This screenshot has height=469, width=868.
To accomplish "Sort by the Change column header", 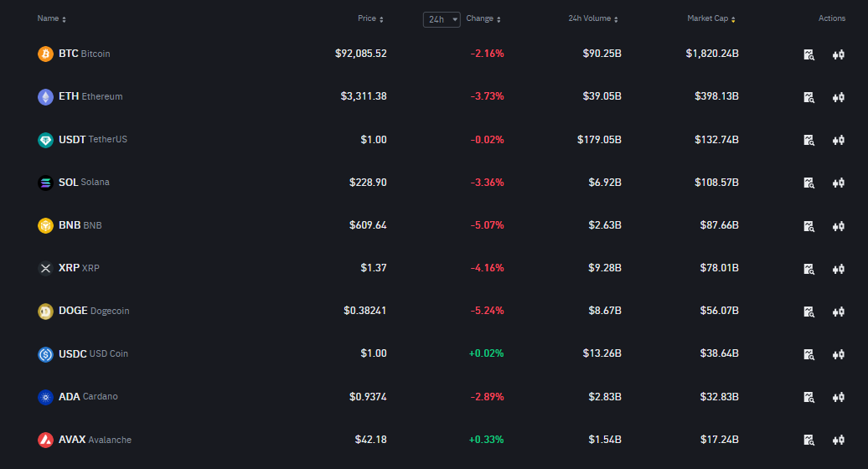I will (x=483, y=18).
